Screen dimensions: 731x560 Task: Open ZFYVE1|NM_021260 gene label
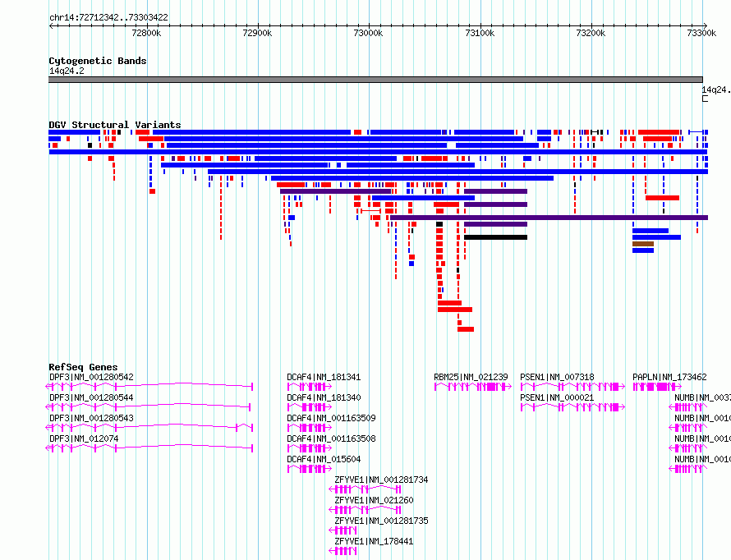point(374,500)
